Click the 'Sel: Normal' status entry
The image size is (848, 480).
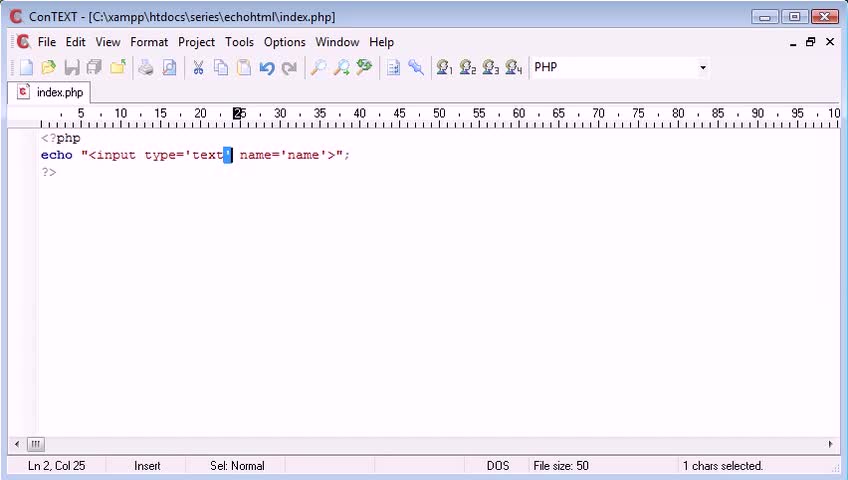coord(237,465)
